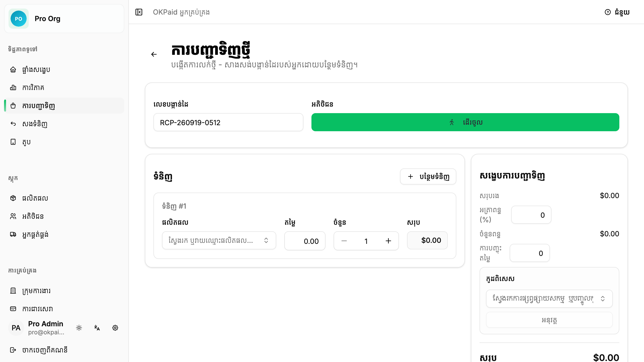Screen dimensions: 644x362
Task: Click the Pro Org avatar logo
Action: pyautogui.click(x=19, y=19)
